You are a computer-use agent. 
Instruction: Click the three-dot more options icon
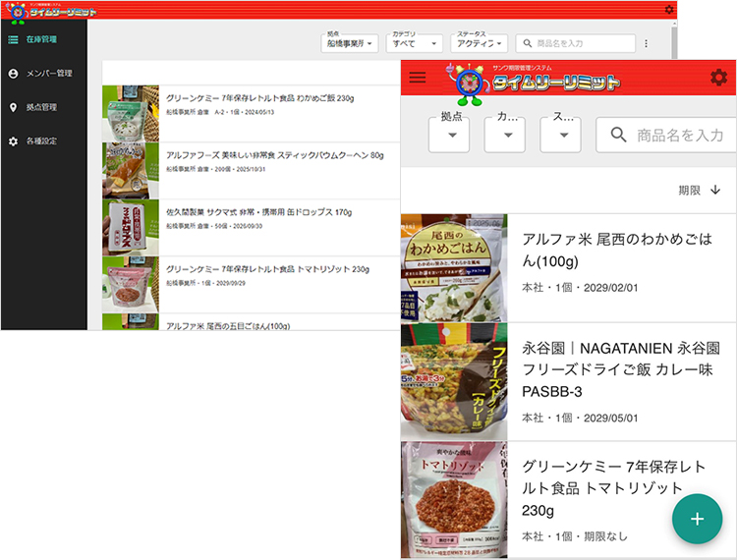647,43
